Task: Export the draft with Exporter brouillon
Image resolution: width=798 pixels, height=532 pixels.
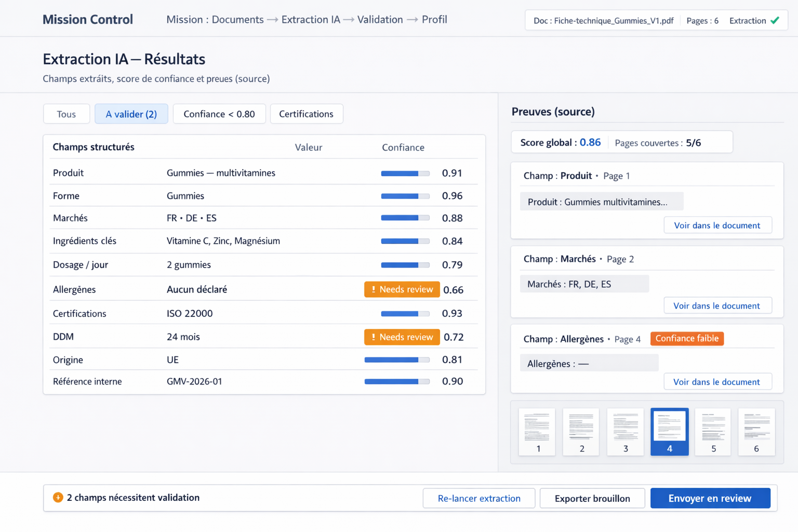Action: click(x=592, y=498)
